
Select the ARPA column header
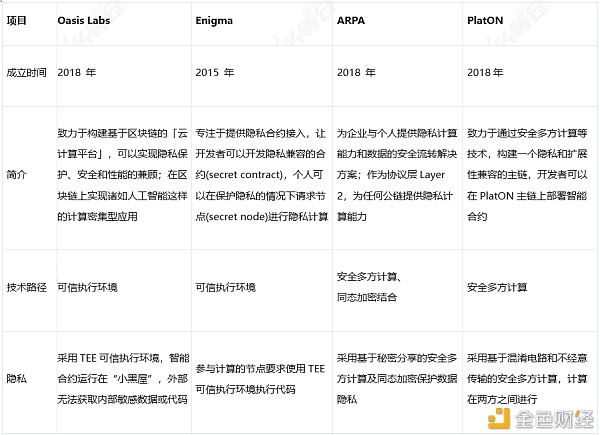351,21
